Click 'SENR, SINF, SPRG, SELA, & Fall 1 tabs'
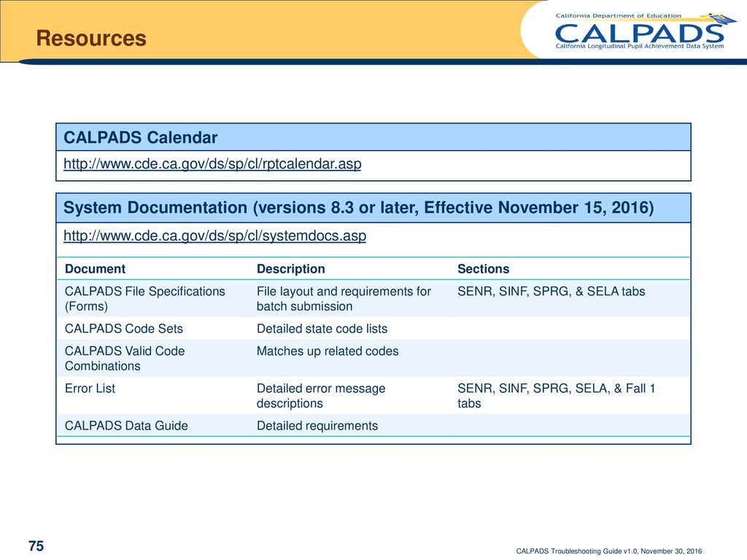Image resolution: width=747 pixels, height=560 pixels. 557,396
